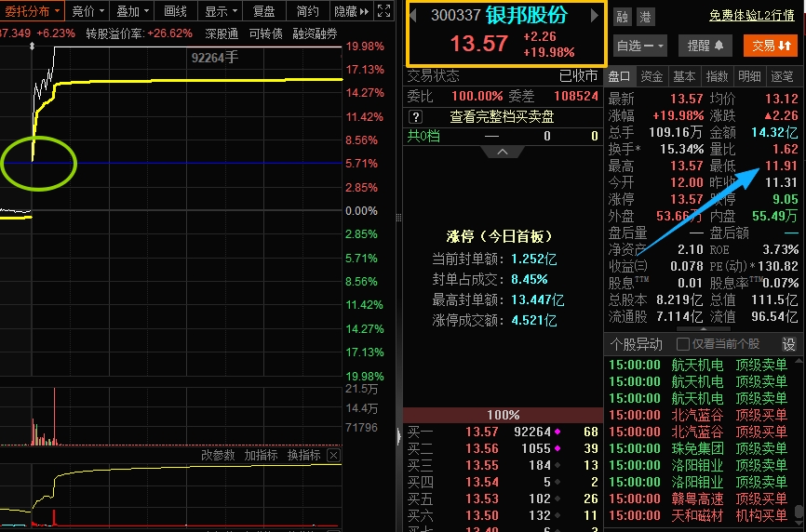
Task: Click the 港 tag icon
Action: tap(645, 17)
